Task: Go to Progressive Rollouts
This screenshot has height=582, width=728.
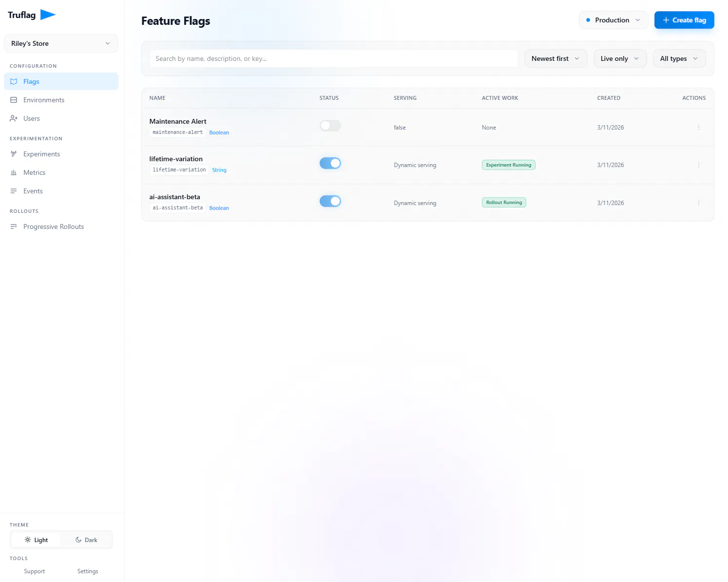Action: (x=61, y=226)
